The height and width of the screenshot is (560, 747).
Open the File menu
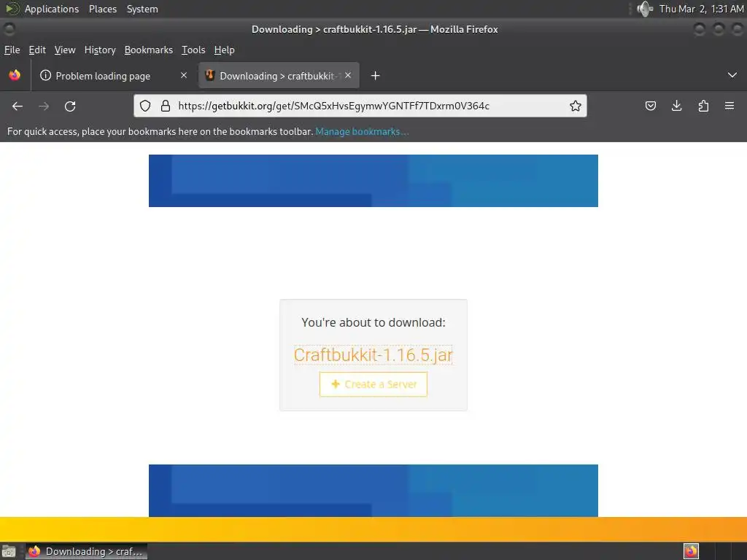pos(12,50)
